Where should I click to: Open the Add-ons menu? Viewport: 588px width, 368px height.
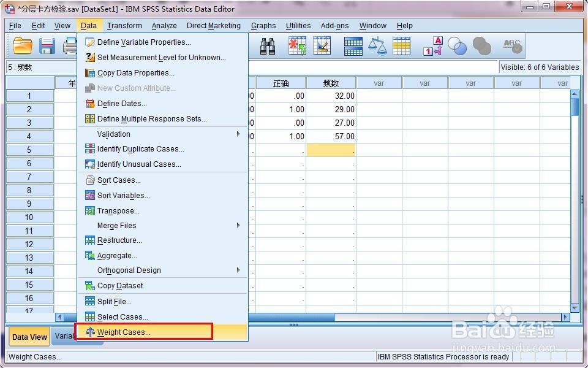(334, 26)
